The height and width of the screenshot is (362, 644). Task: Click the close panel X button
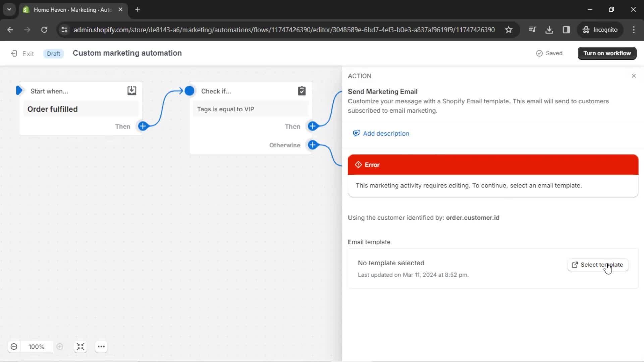[633, 76]
